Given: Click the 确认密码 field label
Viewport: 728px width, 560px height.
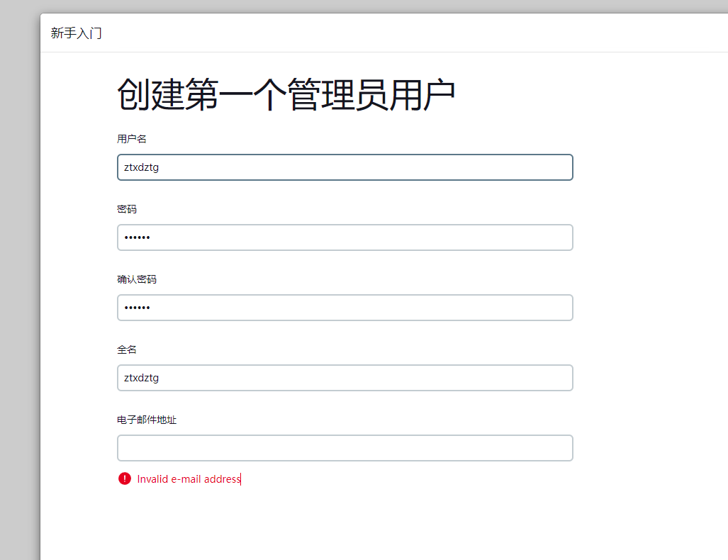Looking at the screenshot, I should point(137,279).
